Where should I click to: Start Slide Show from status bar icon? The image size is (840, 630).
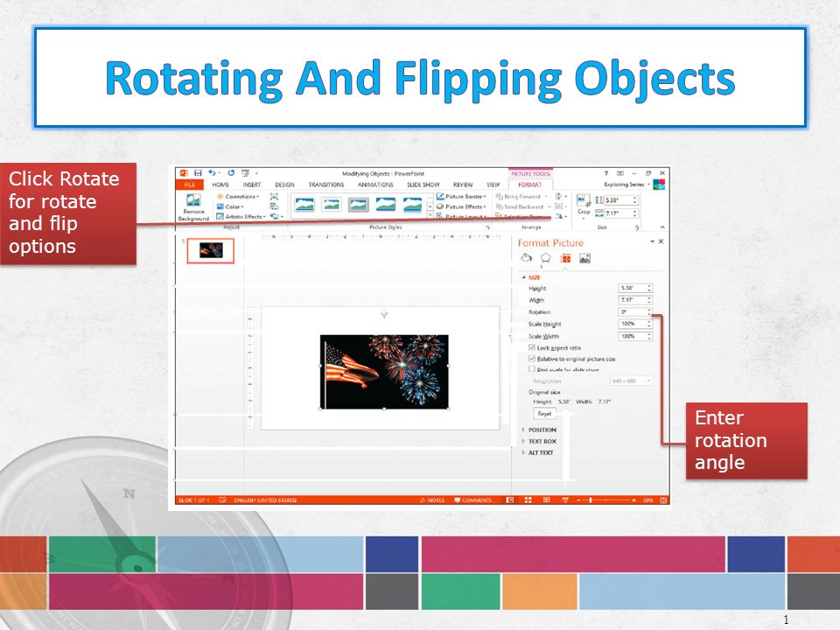tap(564, 500)
